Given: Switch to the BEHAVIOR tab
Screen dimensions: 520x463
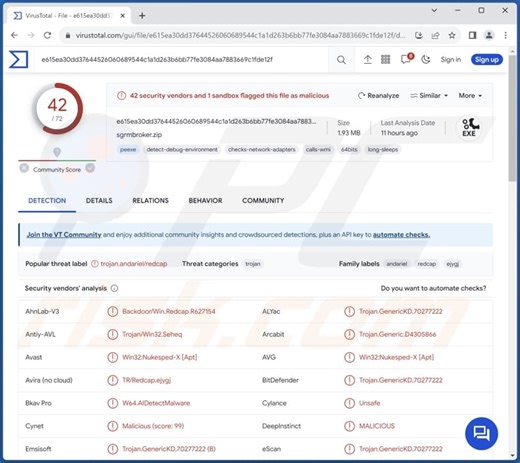Looking at the screenshot, I should [205, 201].
